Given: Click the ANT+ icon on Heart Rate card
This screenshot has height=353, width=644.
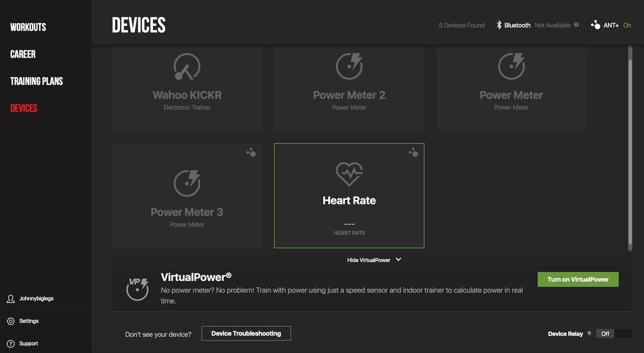Looking at the screenshot, I should [x=413, y=152].
